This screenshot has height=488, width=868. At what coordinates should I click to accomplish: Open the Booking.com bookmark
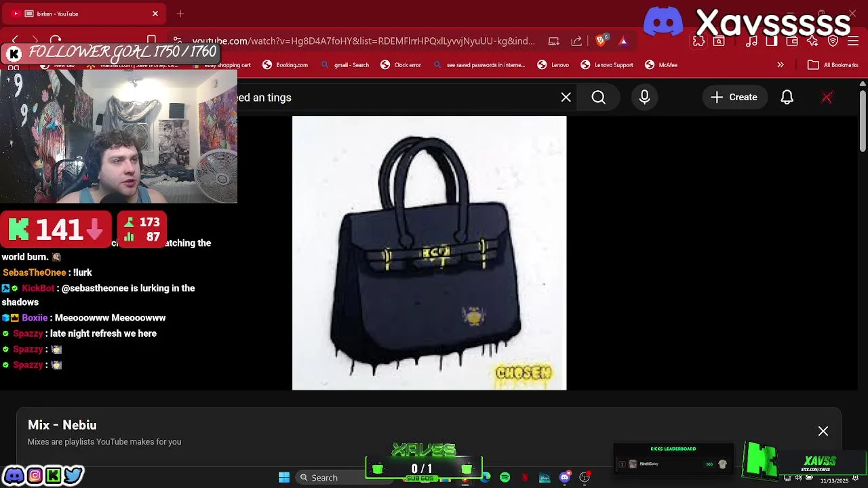pyautogui.click(x=285, y=65)
